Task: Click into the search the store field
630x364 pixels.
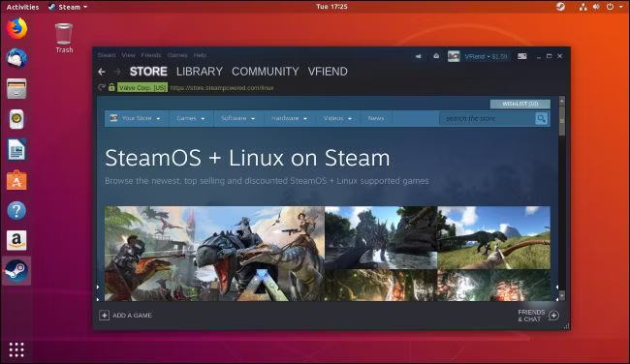Action: [x=488, y=118]
